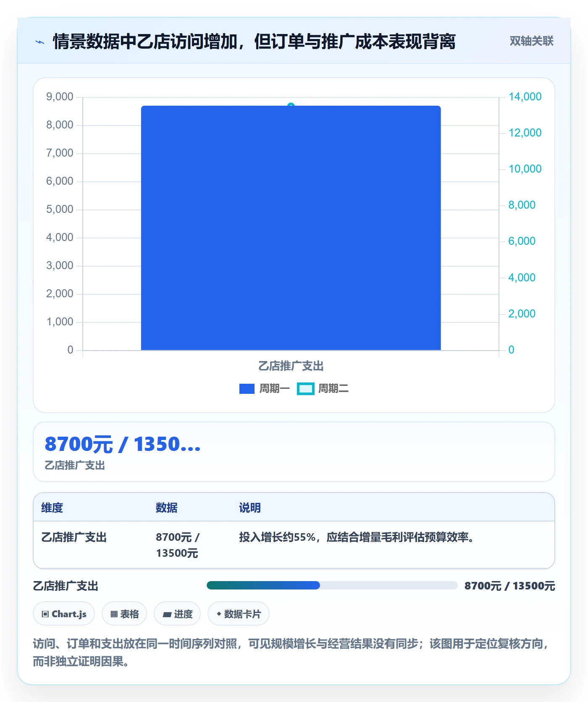Image resolution: width=588 pixels, height=702 pixels.
Task: Click the 乙店推广支出 progress bar
Action: pyautogui.click(x=332, y=585)
